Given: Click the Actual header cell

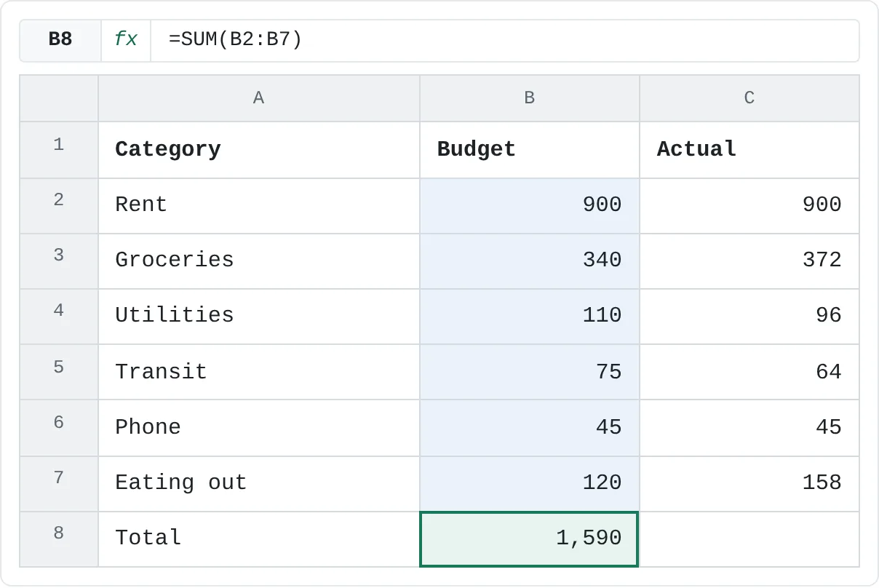Looking at the screenshot, I should click(749, 150).
